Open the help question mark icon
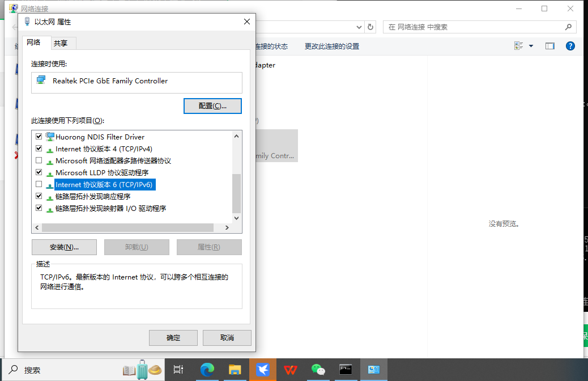Image resolution: width=588 pixels, height=381 pixels. click(x=570, y=46)
